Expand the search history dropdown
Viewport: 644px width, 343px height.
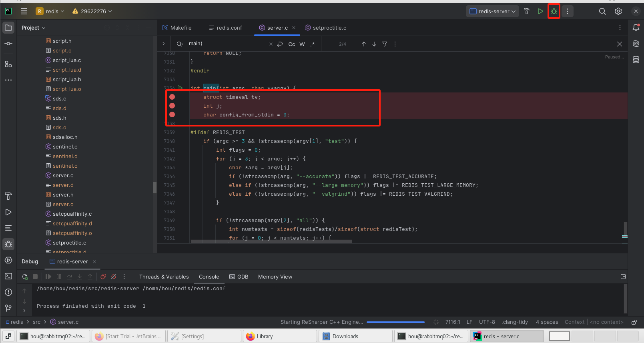pos(180,44)
